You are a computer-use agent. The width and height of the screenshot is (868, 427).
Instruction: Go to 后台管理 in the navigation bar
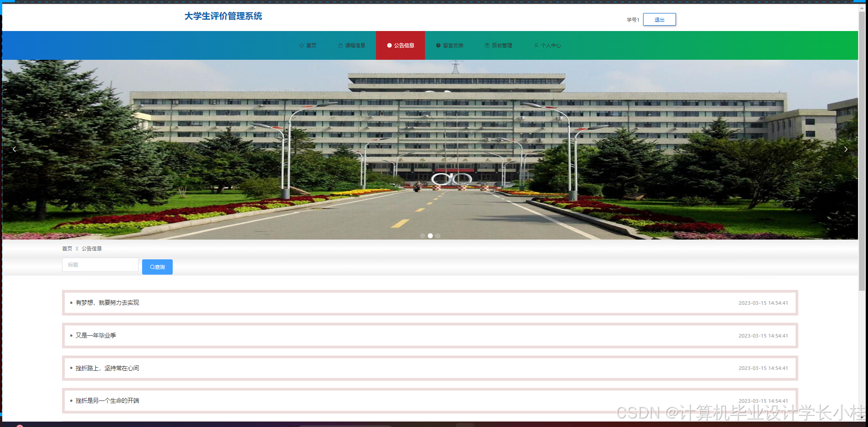[498, 45]
